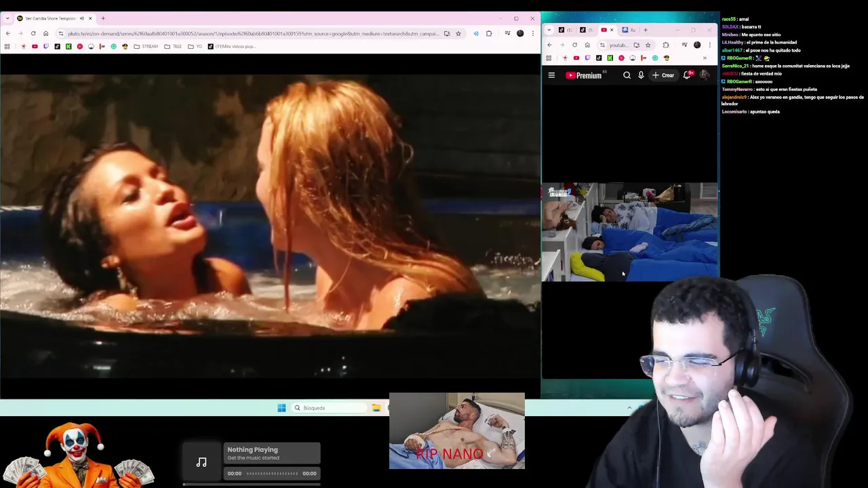This screenshot has width=868, height=488.
Task: Go back in the Pluto TV browser window
Action: point(8,33)
